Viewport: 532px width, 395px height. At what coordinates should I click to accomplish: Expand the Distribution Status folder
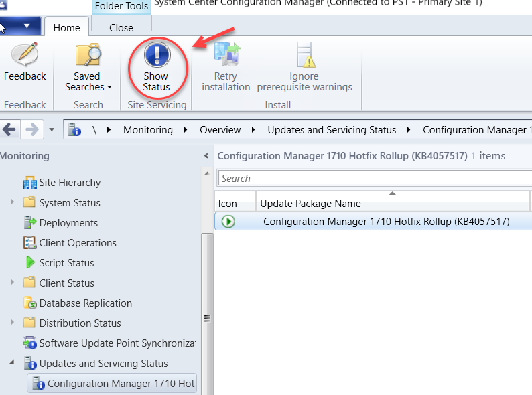[12, 322]
